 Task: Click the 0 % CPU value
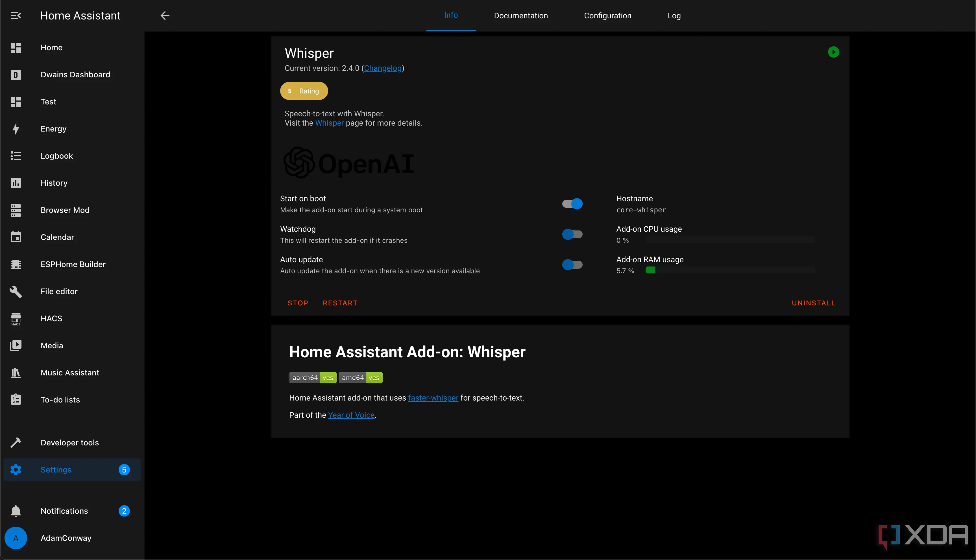(622, 240)
